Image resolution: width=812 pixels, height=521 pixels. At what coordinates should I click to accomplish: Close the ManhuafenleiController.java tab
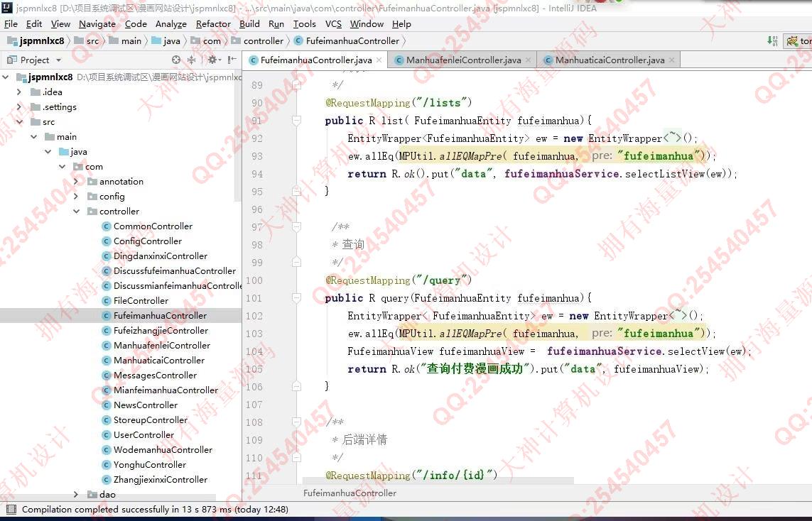coord(529,60)
